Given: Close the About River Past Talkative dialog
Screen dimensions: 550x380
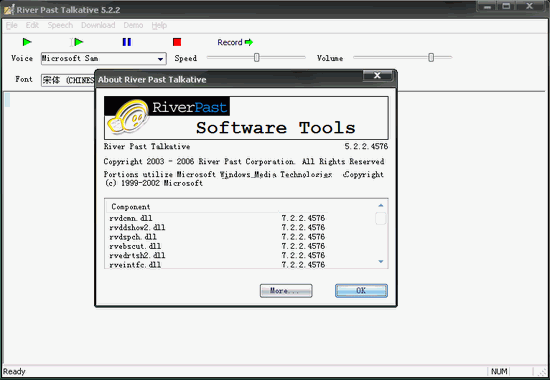Looking at the screenshot, I should (377, 75).
